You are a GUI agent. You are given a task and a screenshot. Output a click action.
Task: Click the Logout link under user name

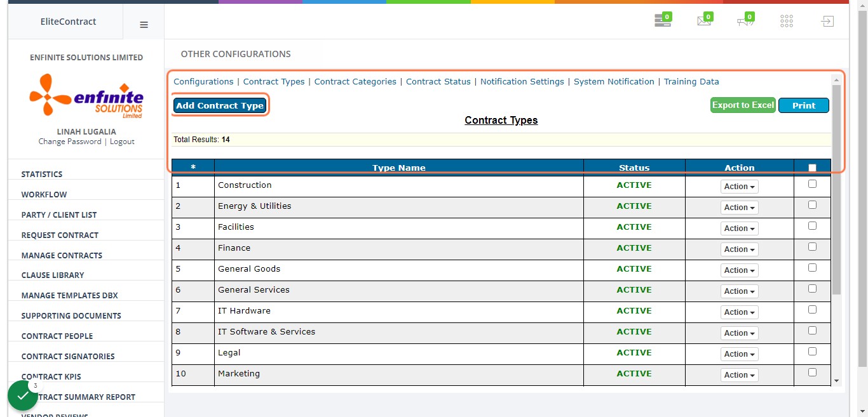coord(122,142)
